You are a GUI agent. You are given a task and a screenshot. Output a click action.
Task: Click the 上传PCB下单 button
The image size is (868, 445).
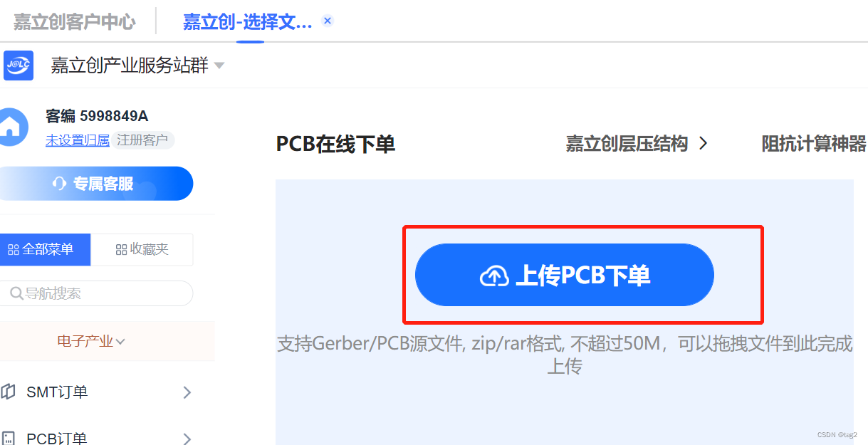(x=564, y=275)
